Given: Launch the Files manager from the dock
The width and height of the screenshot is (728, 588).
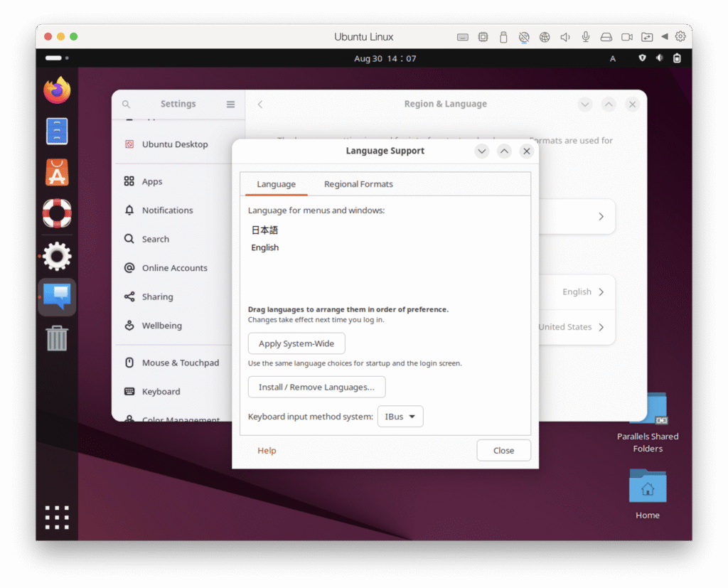Looking at the screenshot, I should 57,131.
